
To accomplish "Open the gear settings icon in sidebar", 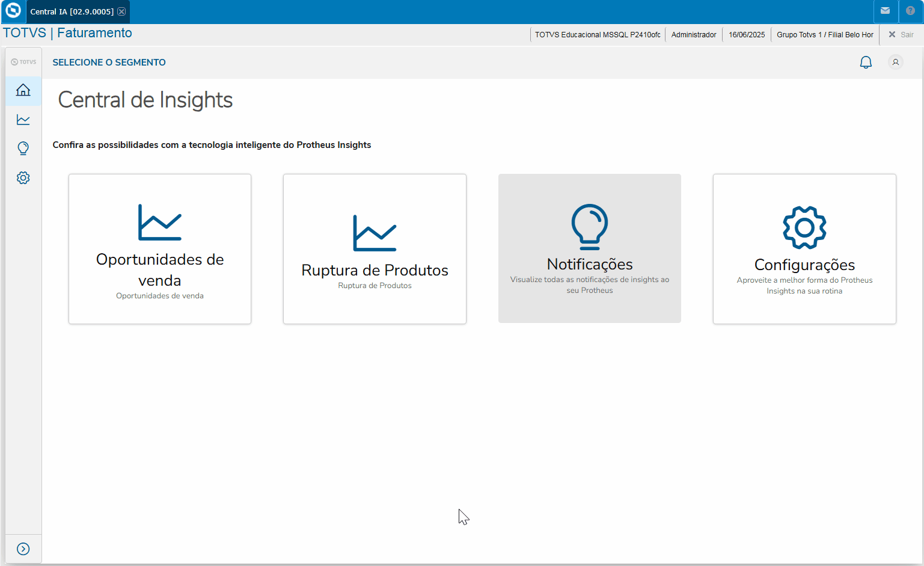I will pyautogui.click(x=23, y=178).
